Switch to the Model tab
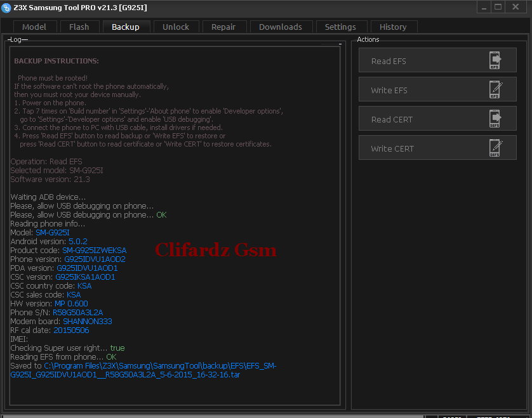Viewport: 532px width, 418px height. 34,27
